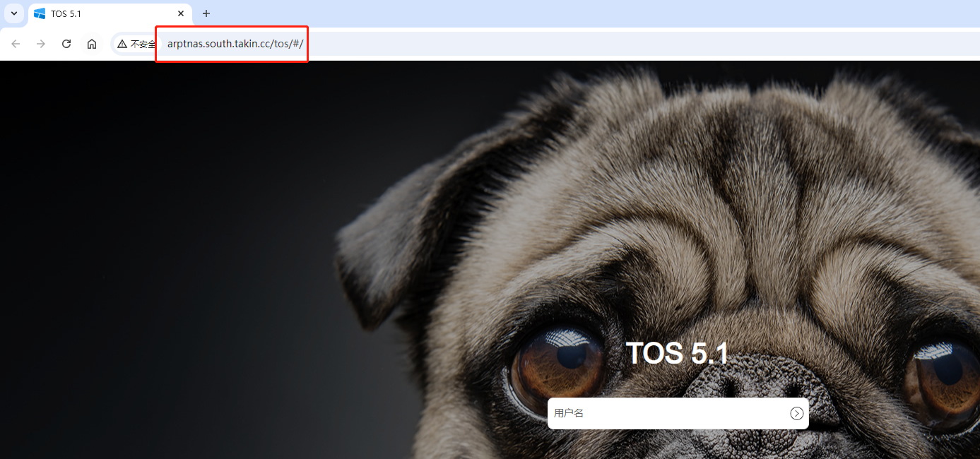Click the not-secure warning badge
The image size is (980, 459).
[x=136, y=44]
